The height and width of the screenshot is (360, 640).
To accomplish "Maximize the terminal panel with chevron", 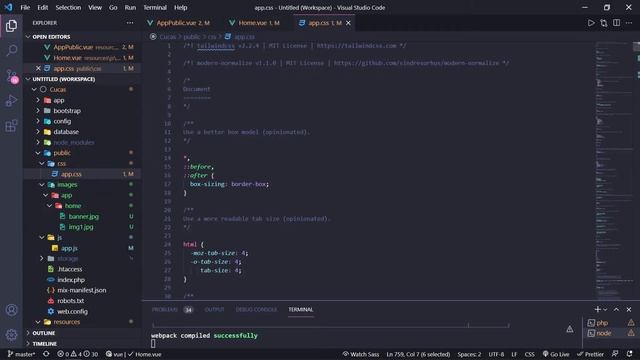I will click(x=616, y=309).
